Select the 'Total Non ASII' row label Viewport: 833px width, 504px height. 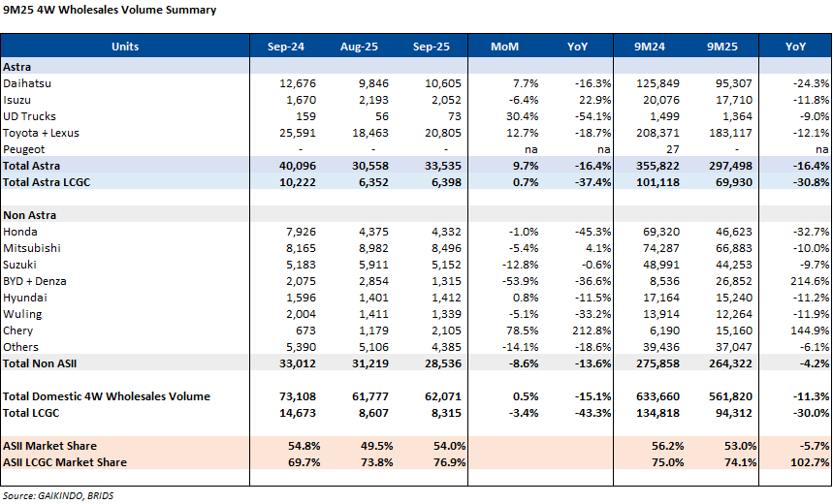point(40,363)
